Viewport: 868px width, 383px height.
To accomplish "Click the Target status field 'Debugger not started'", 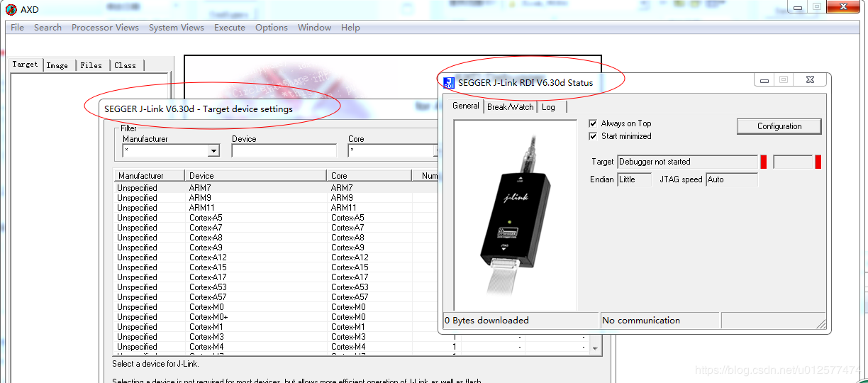I will pyautogui.click(x=687, y=162).
